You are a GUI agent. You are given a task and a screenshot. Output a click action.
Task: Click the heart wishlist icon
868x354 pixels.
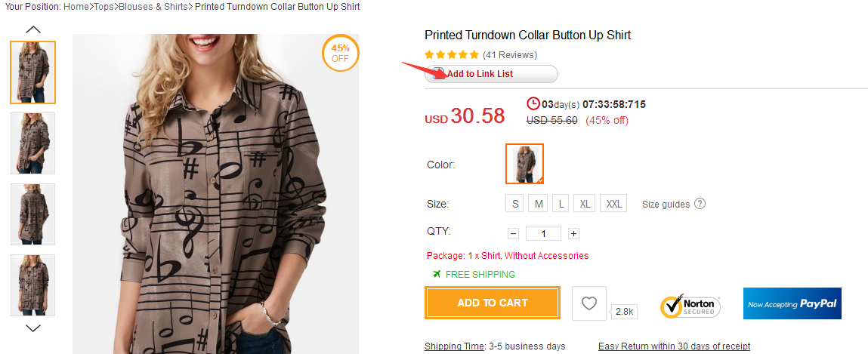coord(589,303)
